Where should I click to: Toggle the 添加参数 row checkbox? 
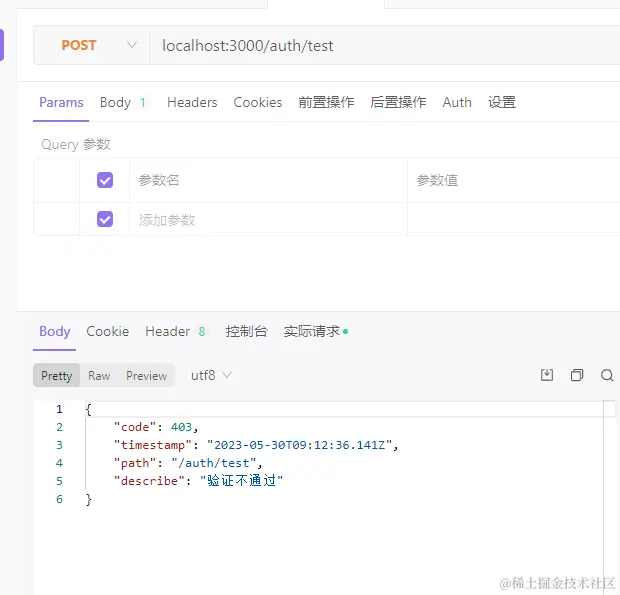105,219
